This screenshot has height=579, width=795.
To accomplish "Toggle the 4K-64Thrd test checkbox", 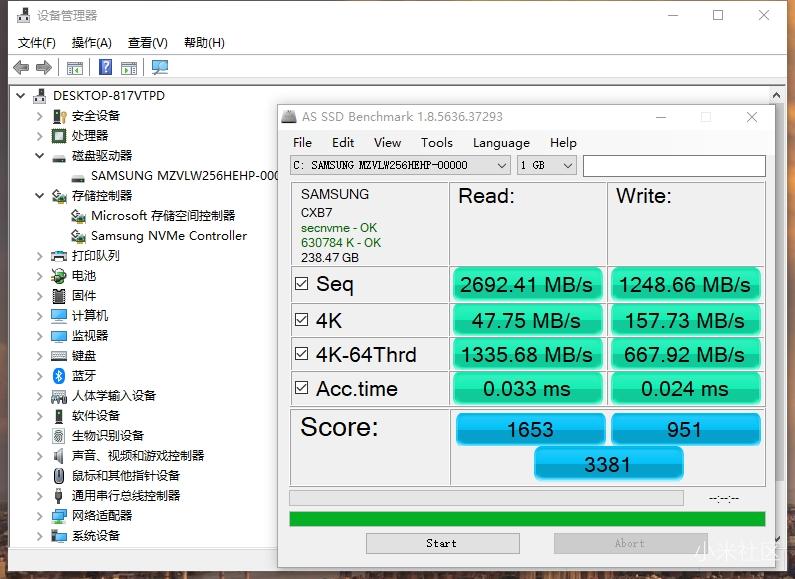I will click(x=302, y=354).
